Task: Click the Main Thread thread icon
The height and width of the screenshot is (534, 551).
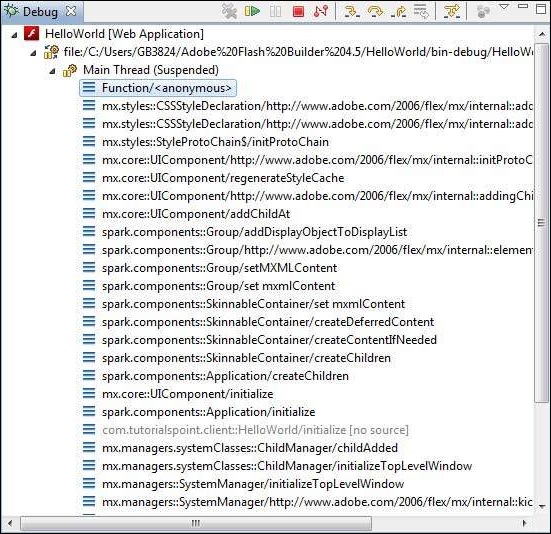Action: (70, 70)
